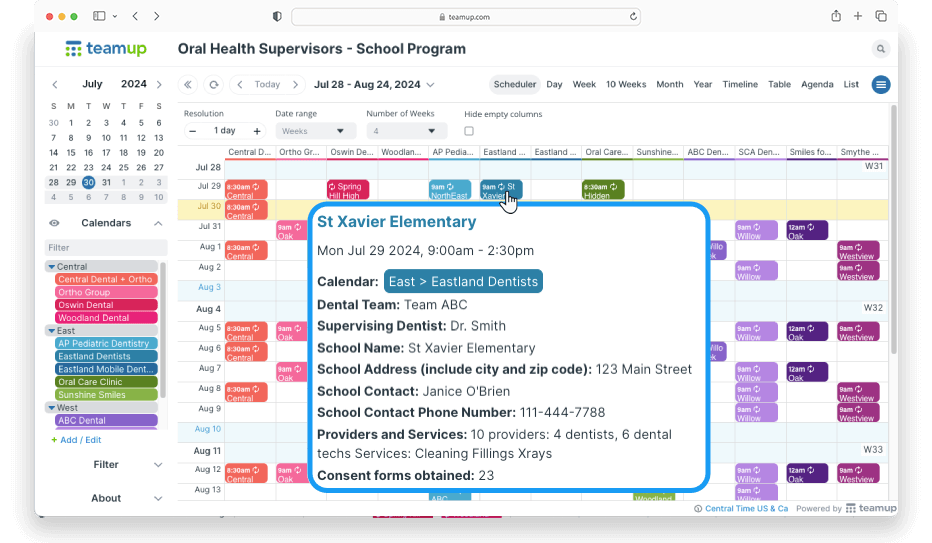Check Hide empty columns checkbox
This screenshot has width=932, height=543.
click(469, 131)
